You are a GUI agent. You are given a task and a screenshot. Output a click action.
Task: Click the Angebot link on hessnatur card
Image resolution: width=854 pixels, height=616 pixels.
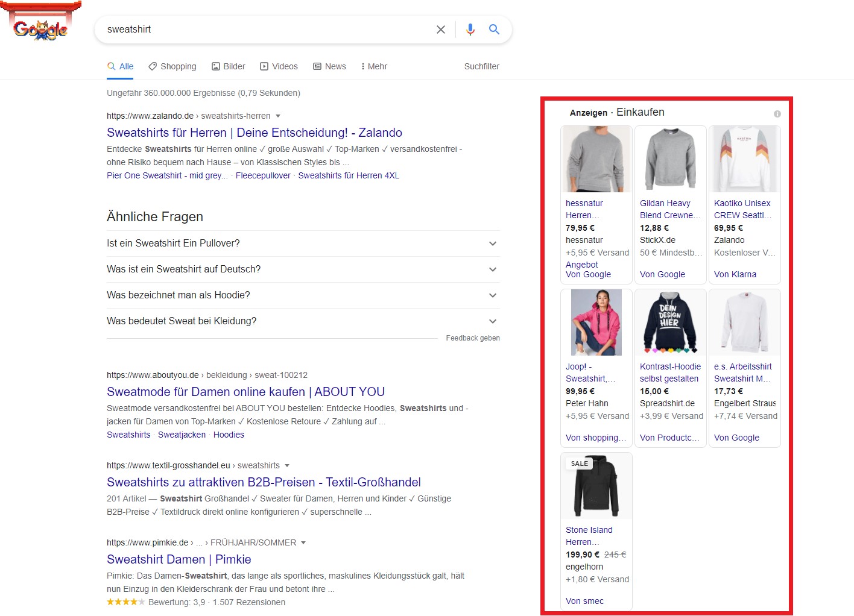point(581,265)
